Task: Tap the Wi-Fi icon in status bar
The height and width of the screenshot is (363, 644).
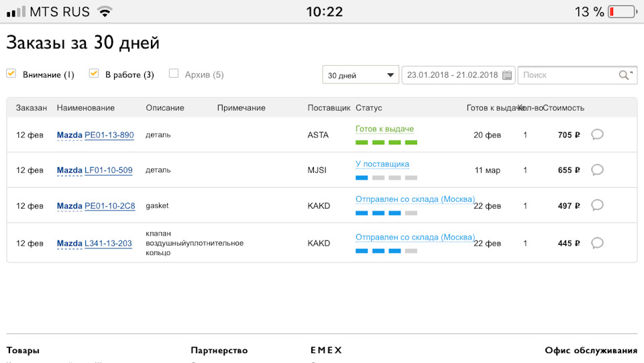Action: (x=104, y=12)
